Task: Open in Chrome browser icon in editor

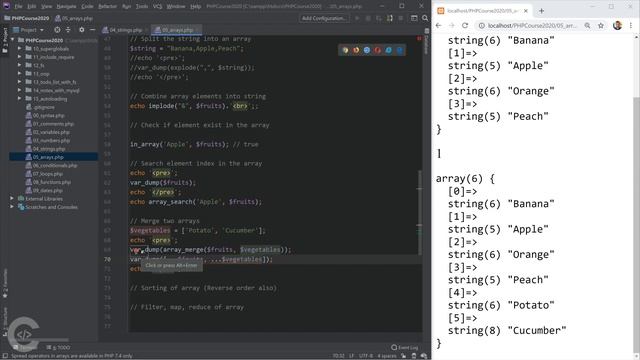Action: coord(345,50)
